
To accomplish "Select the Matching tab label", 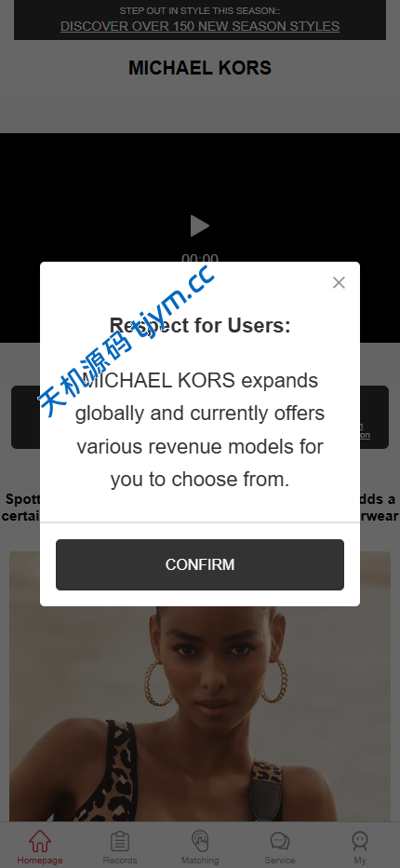I will coord(200,861).
